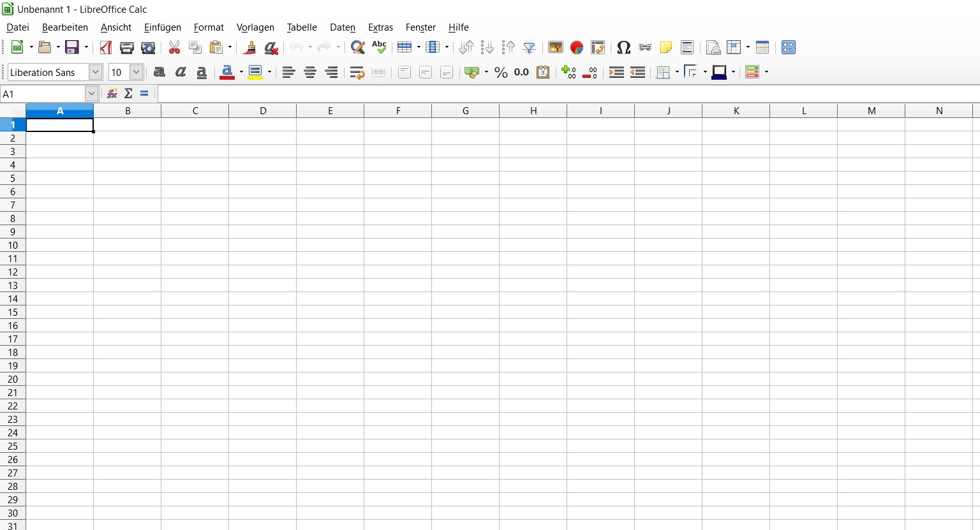Viewport: 980px width, 530px height.
Task: Insert an image using the picture icon
Action: tap(556, 47)
